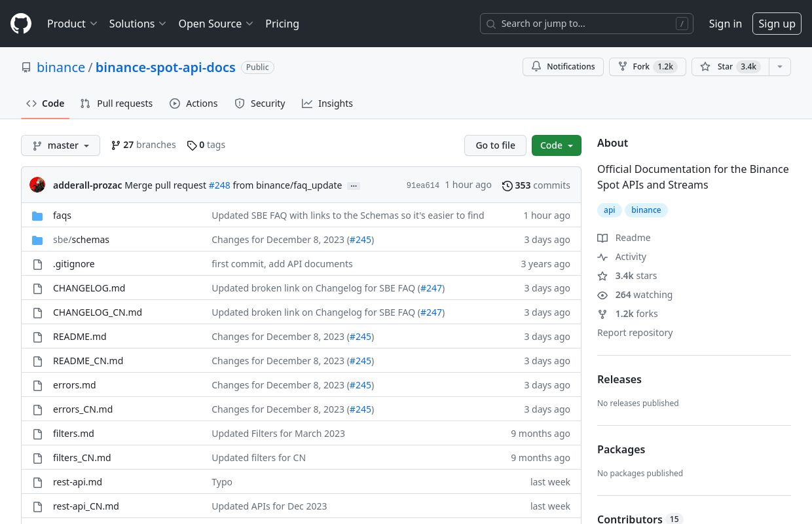Click the pulse icon next to Activity
Image resolution: width=812 pixels, height=524 pixels.
tap(602, 257)
